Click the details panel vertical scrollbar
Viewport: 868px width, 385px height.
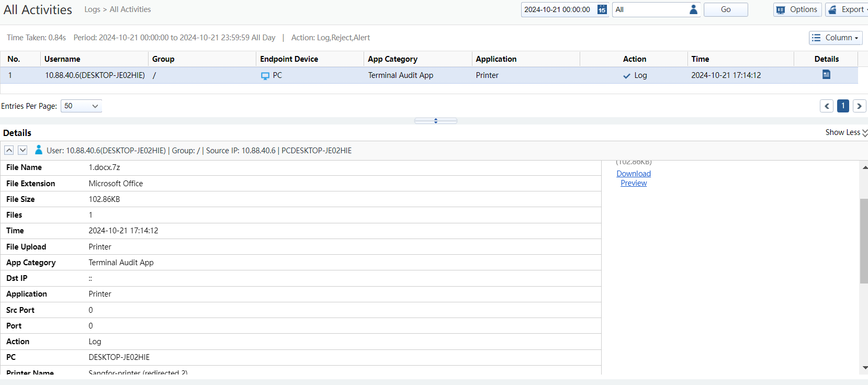864,241
